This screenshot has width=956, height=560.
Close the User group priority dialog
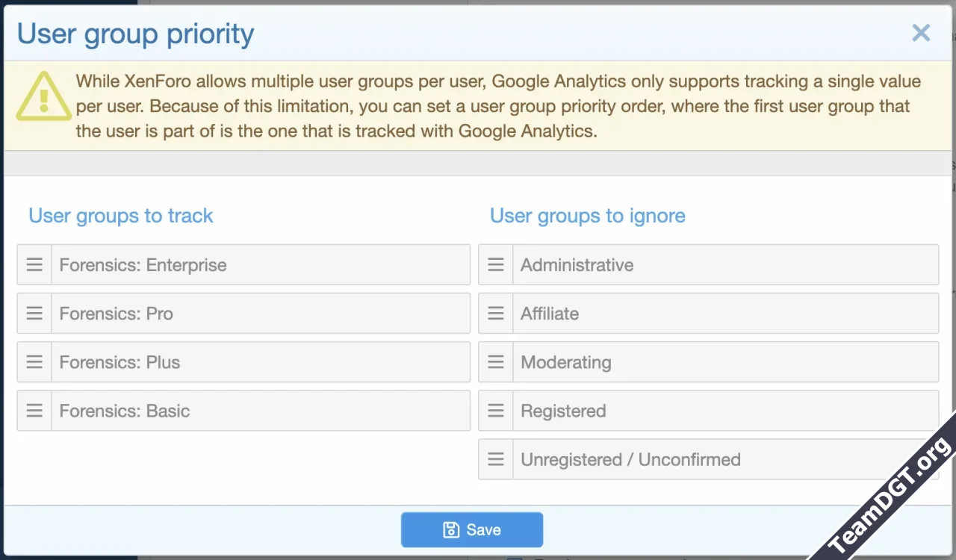click(921, 33)
